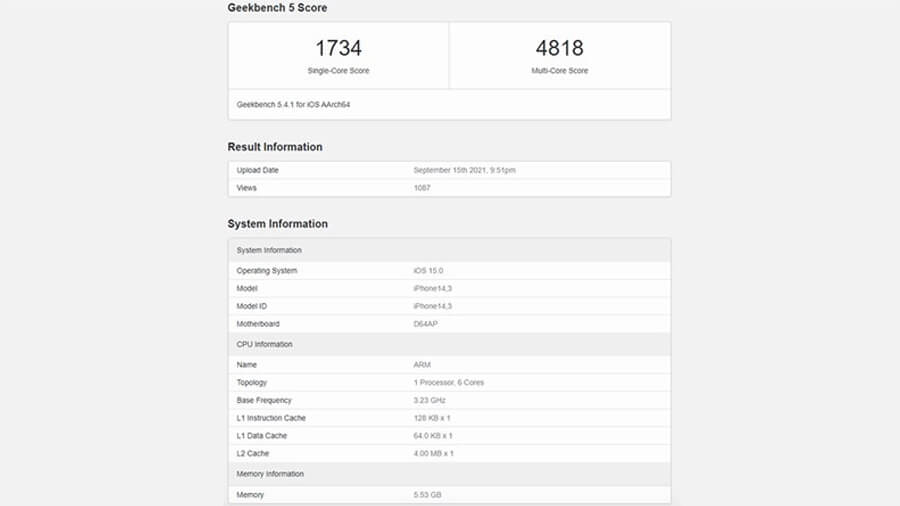
Task: Click the L1 Instruction Cache value 128 KB
Action: [433, 418]
